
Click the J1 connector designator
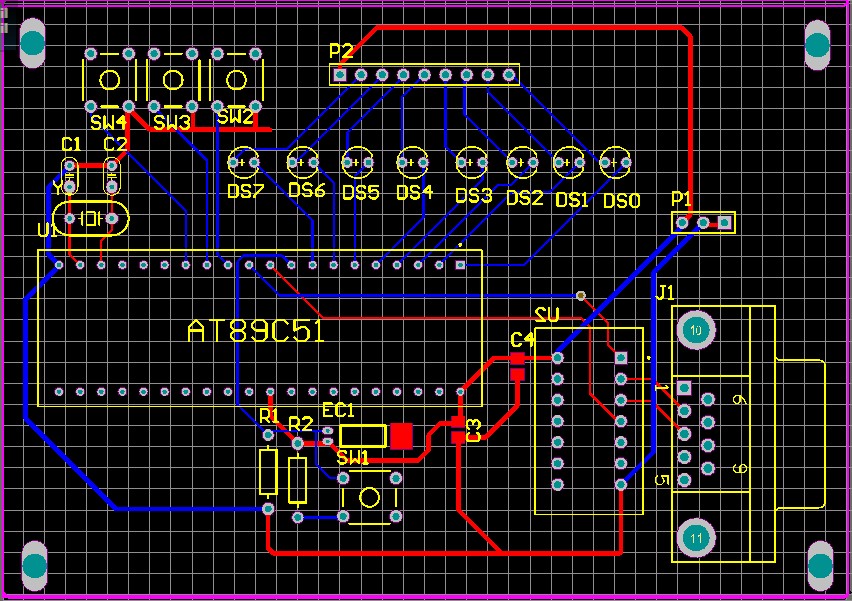point(665,293)
